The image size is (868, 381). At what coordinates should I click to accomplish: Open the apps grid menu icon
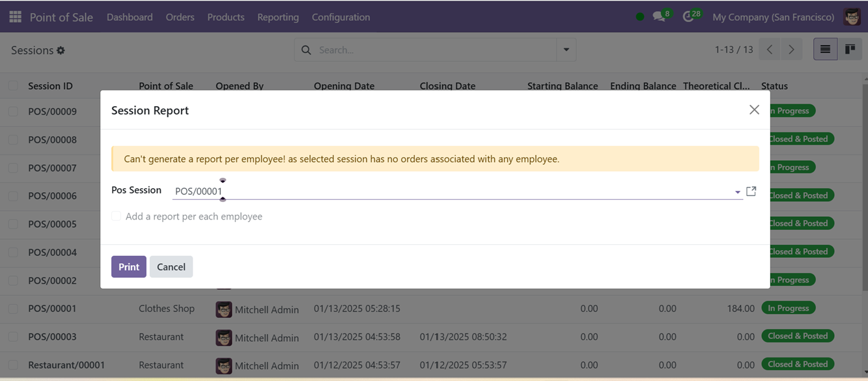(x=15, y=17)
